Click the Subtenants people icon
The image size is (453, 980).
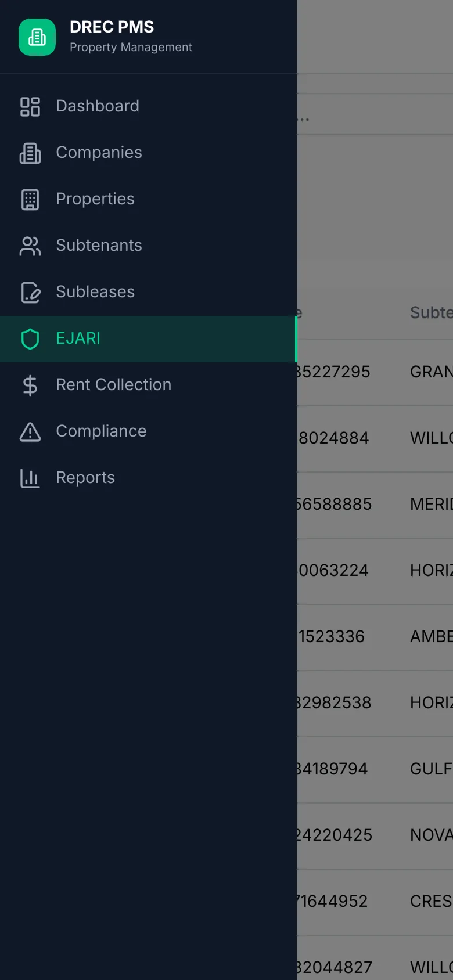click(30, 246)
